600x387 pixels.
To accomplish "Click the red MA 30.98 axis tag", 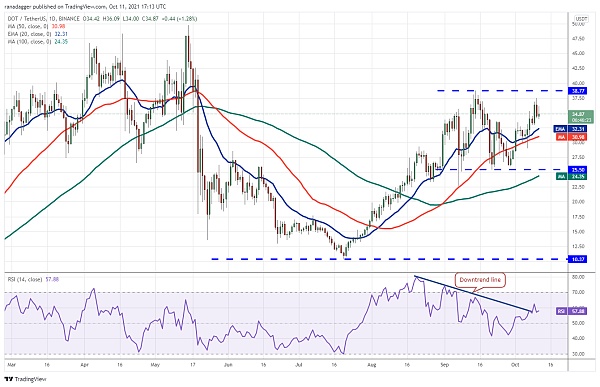I will click(x=571, y=137).
